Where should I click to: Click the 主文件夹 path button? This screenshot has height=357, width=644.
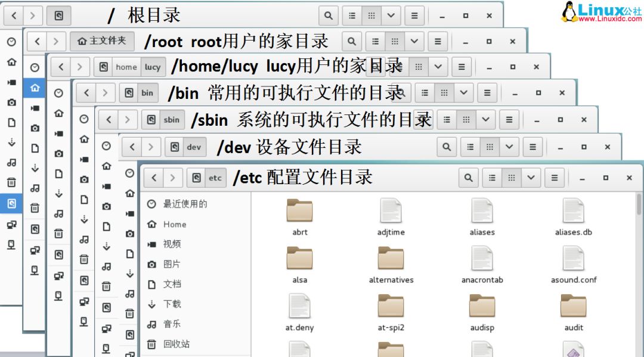(x=103, y=41)
